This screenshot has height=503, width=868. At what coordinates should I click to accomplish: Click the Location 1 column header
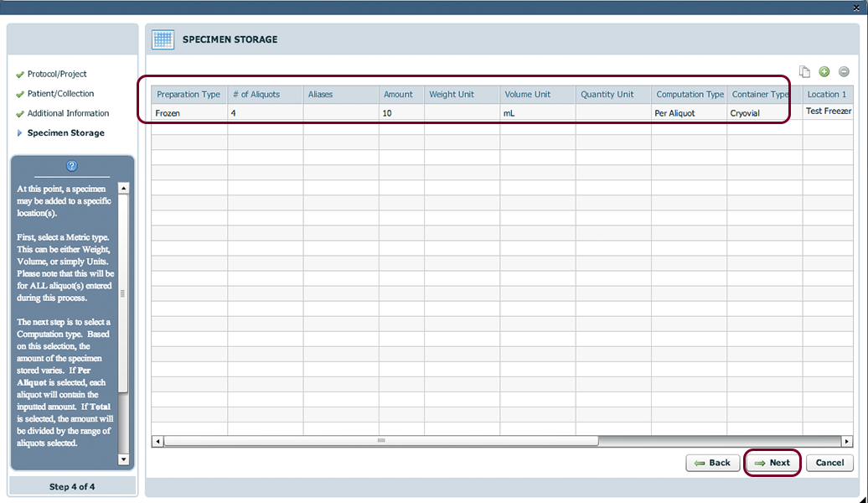click(828, 94)
